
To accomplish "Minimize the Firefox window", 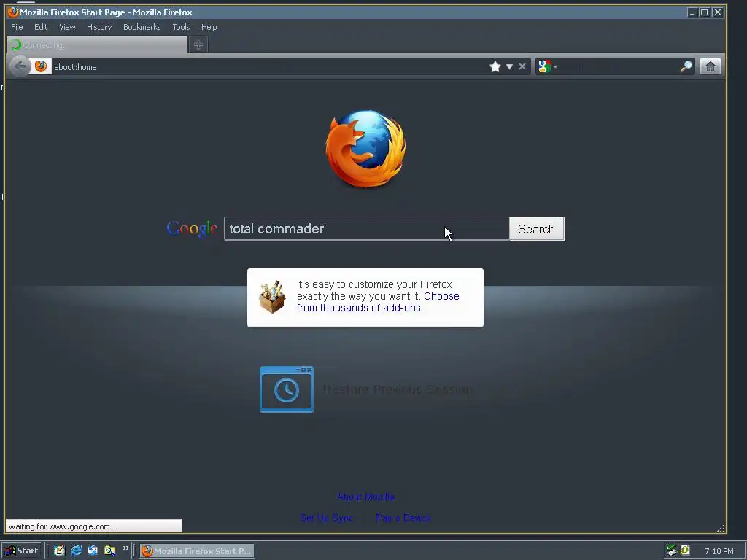I will click(692, 12).
